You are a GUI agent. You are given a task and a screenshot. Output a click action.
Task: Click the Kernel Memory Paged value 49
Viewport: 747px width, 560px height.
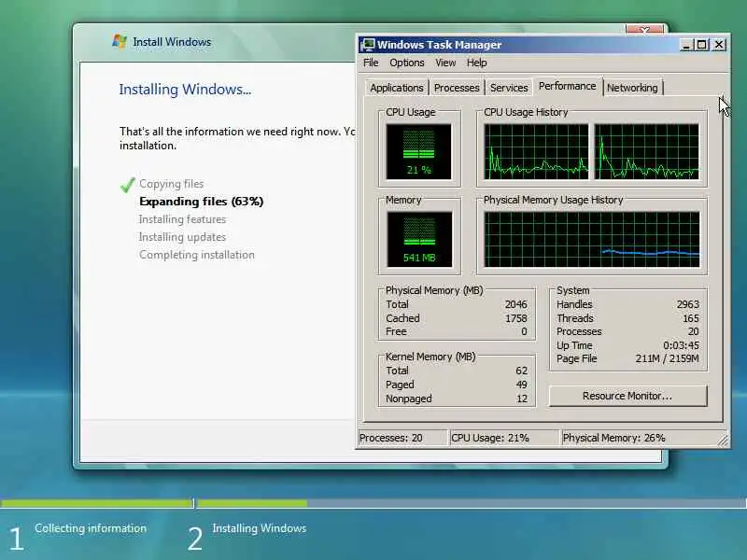pyautogui.click(x=522, y=385)
